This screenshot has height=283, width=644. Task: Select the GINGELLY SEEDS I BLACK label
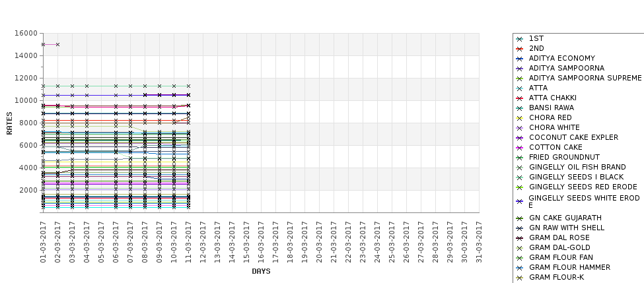[x=576, y=177]
